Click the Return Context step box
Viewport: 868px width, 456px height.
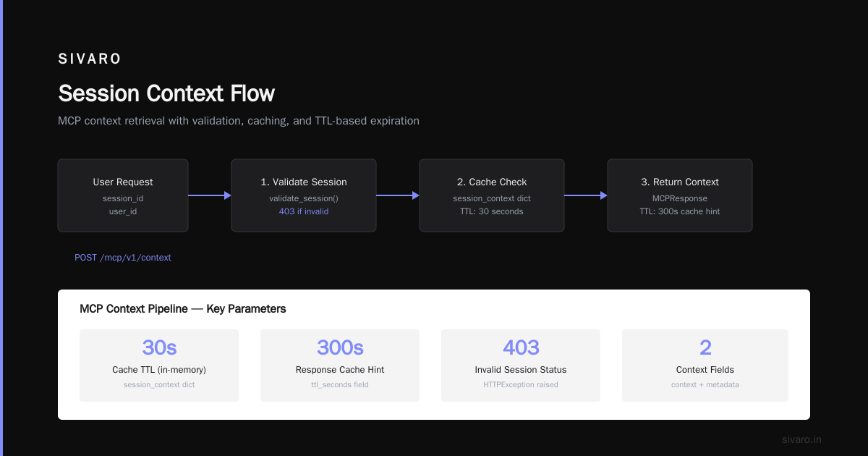680,195
